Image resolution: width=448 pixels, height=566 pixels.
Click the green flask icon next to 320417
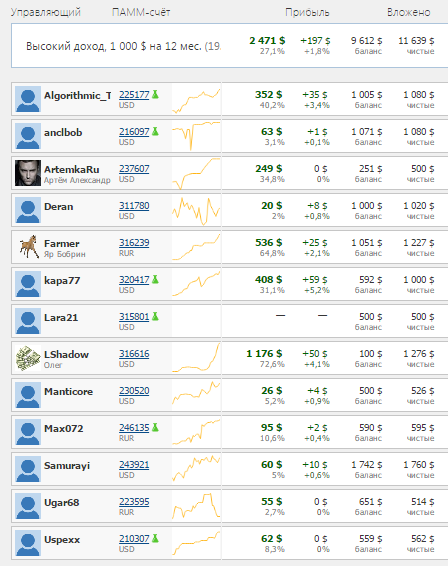[155, 279]
